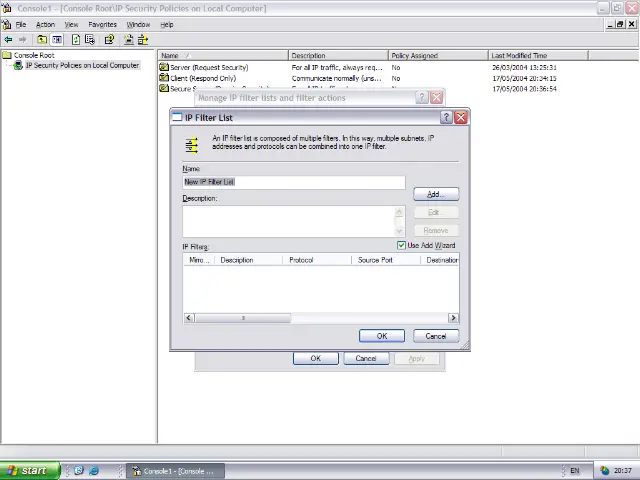Screen dimensions: 640x480
Task: Click the 17/05/2004 20:36:54 timestamp
Action: (524, 89)
